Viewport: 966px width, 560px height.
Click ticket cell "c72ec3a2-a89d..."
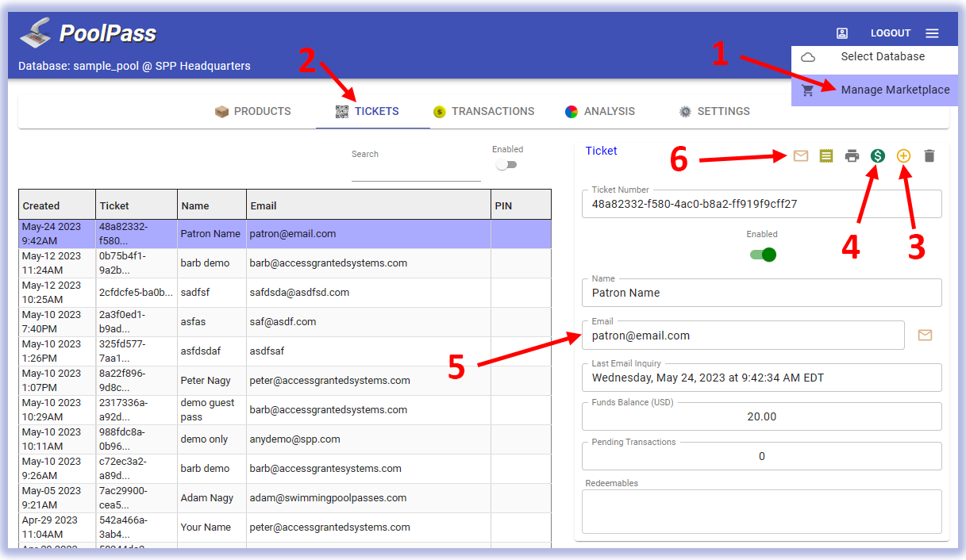point(137,469)
